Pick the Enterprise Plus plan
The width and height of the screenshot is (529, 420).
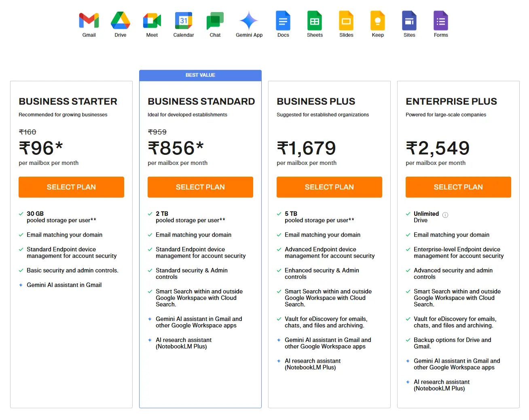click(458, 187)
